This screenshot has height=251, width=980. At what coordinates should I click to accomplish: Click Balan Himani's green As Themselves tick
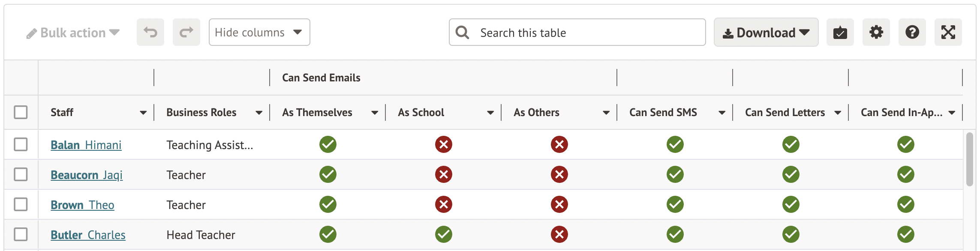[x=328, y=144]
